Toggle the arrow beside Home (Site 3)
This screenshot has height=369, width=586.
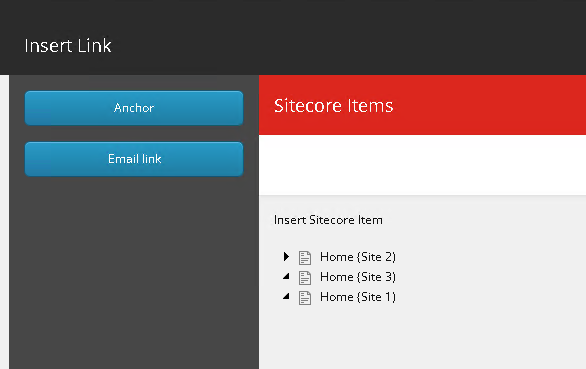[x=286, y=276]
